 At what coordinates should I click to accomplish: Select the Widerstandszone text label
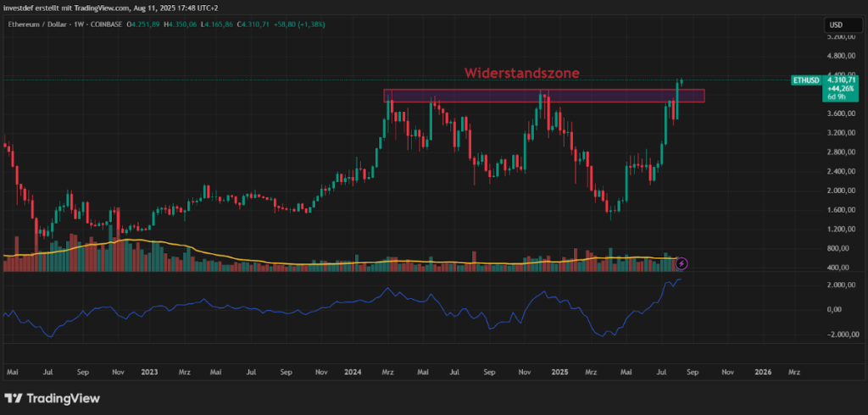(x=521, y=74)
